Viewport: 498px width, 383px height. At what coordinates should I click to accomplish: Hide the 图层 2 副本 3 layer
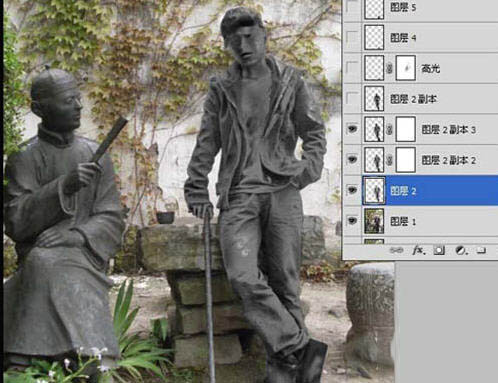(x=352, y=129)
